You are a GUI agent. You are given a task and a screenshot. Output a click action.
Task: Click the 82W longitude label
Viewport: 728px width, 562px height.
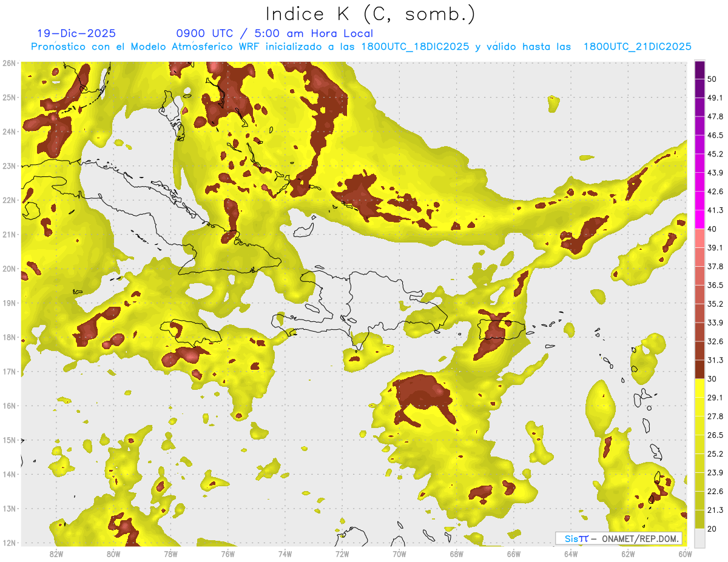point(56,554)
